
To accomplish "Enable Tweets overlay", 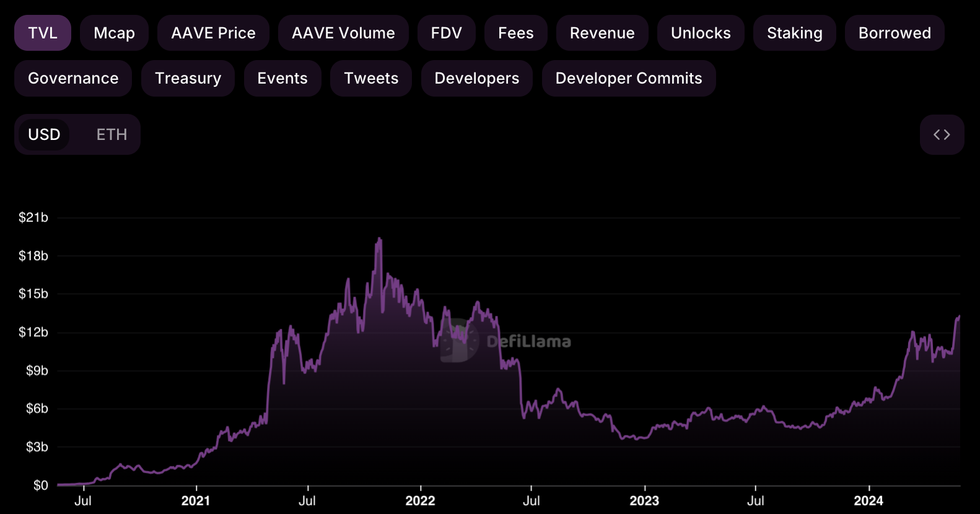I will [371, 78].
